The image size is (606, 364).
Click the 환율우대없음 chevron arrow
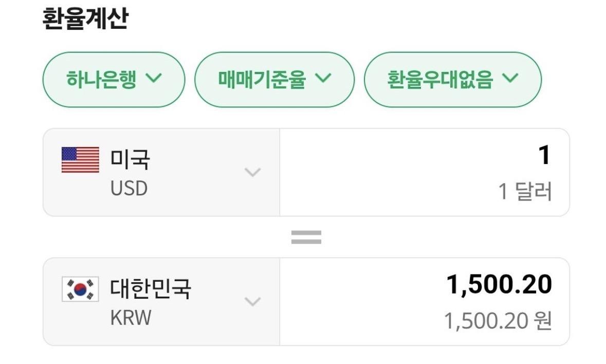tap(509, 79)
